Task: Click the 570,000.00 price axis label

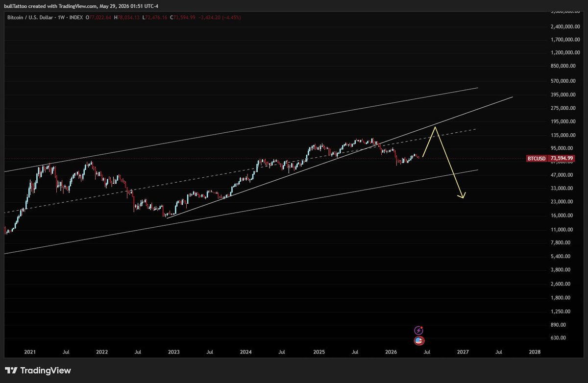Action: point(563,81)
